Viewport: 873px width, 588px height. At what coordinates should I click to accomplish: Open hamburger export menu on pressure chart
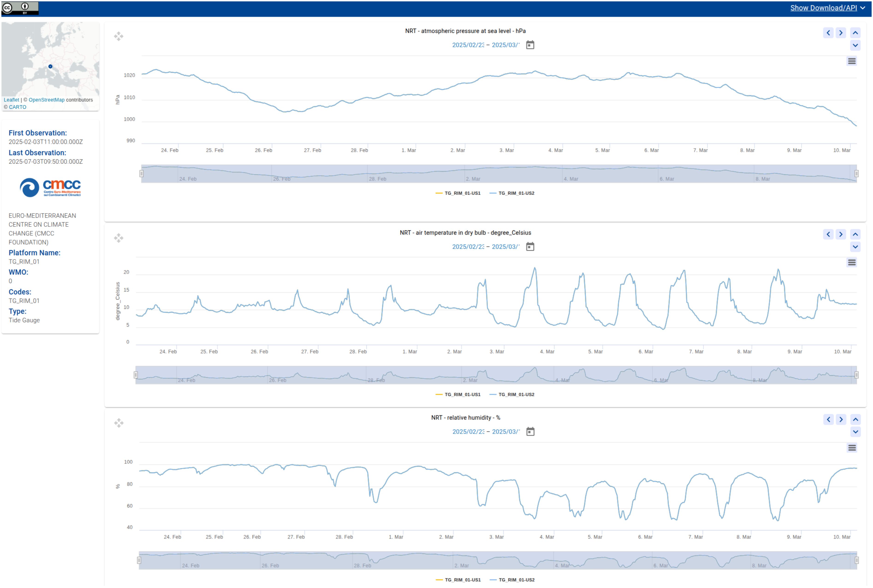[x=852, y=61]
